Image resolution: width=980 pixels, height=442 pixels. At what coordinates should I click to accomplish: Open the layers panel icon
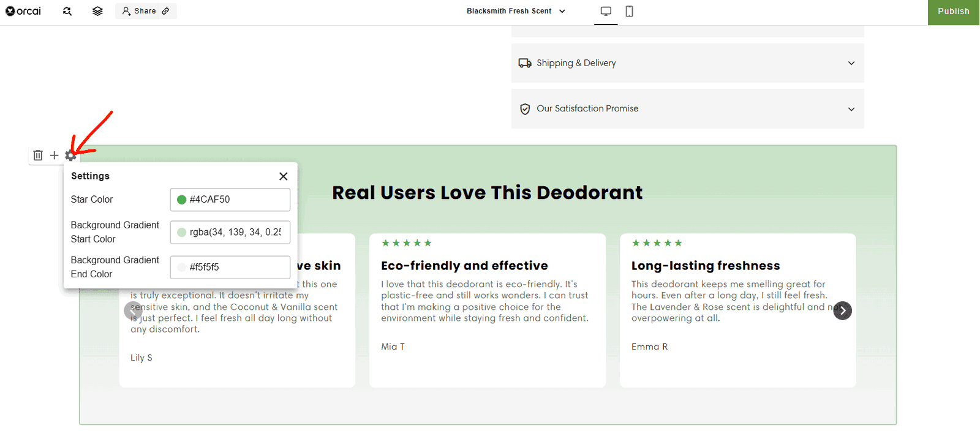pyautogui.click(x=97, y=11)
